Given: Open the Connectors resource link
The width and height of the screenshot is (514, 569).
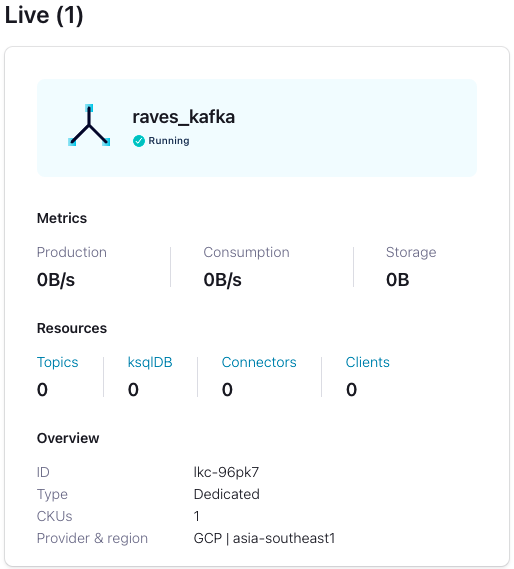Looking at the screenshot, I should [x=259, y=362].
